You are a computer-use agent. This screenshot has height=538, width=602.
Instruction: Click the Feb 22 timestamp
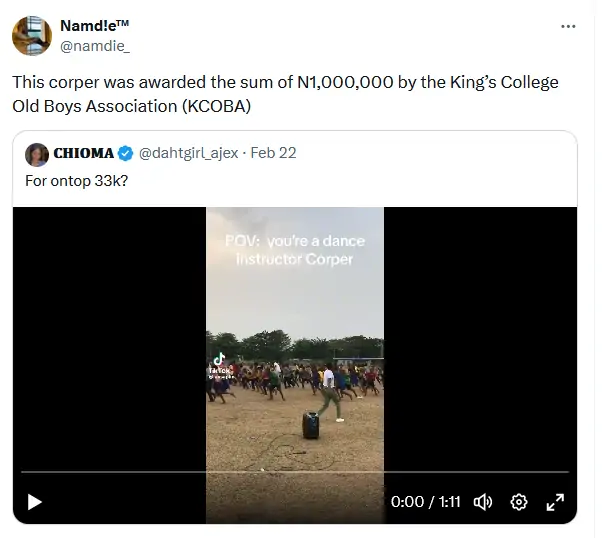click(273, 154)
